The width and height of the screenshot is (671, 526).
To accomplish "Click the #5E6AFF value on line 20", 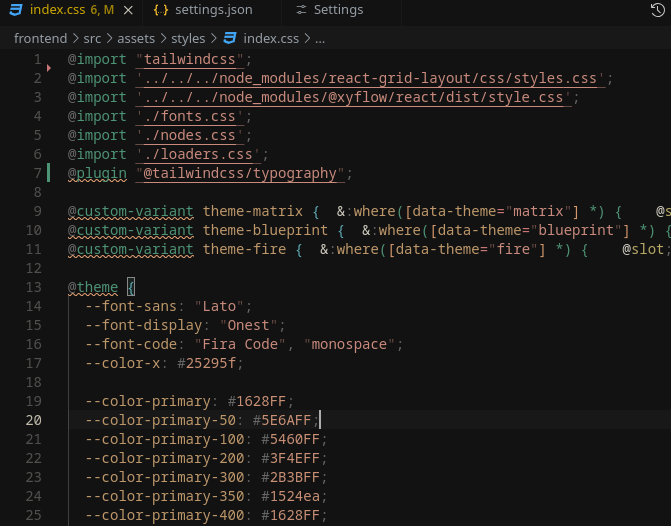I will [x=282, y=420].
